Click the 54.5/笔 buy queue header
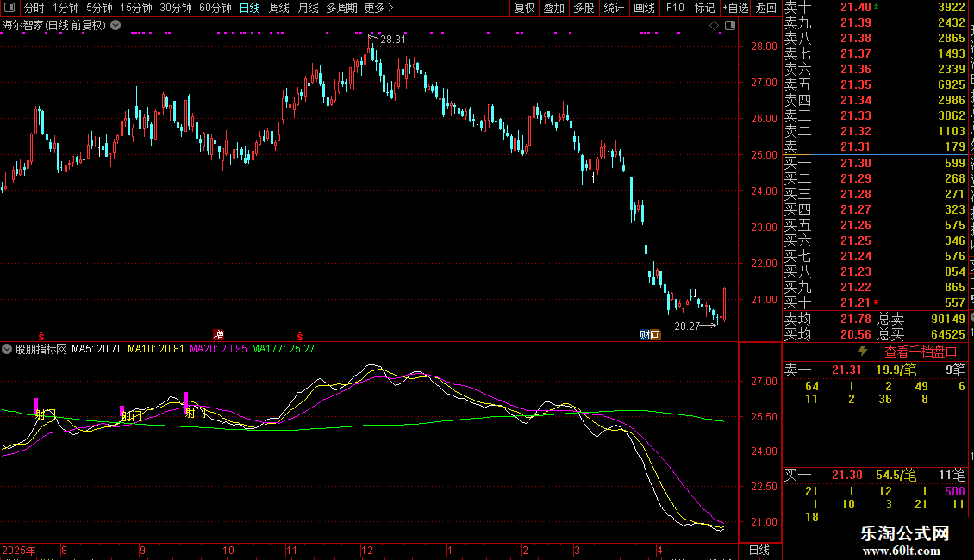This screenshot has width=974, height=560. (896, 475)
